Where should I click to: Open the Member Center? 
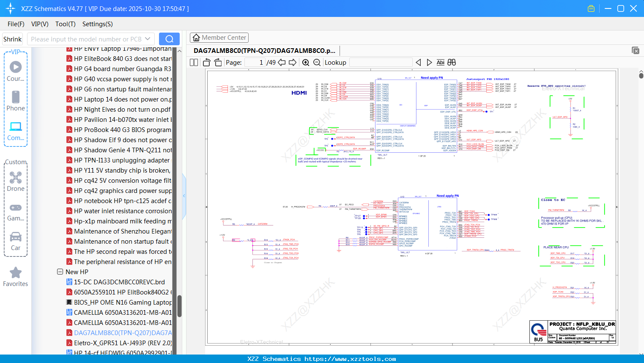point(219,38)
